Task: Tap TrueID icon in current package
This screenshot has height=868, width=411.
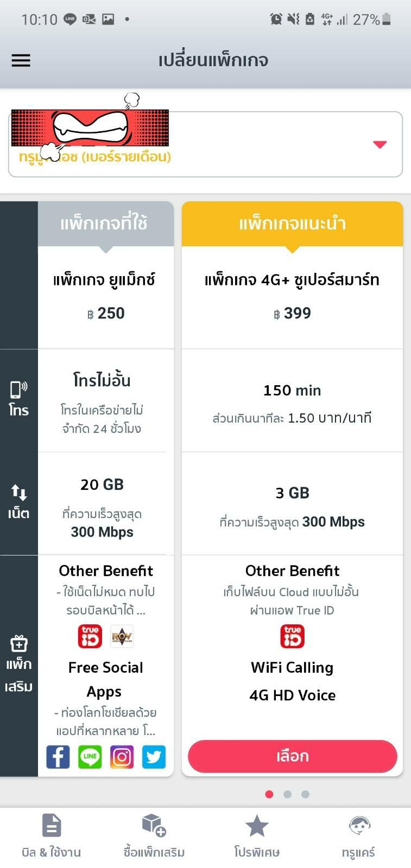Action: click(90, 636)
